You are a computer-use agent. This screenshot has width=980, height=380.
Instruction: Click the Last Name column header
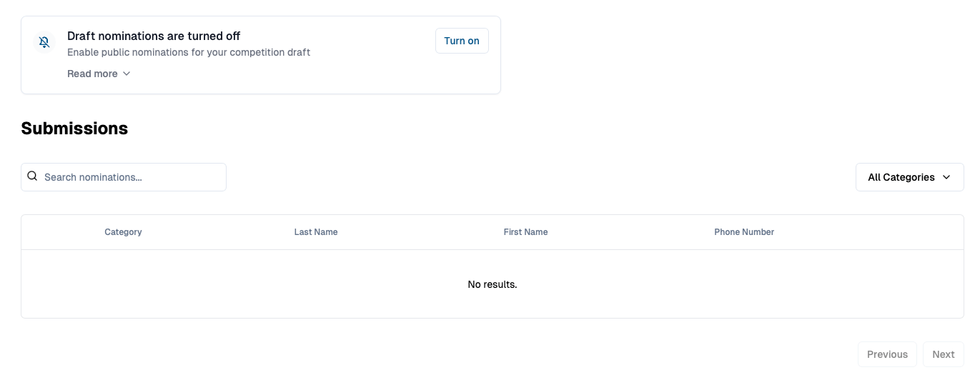[316, 232]
